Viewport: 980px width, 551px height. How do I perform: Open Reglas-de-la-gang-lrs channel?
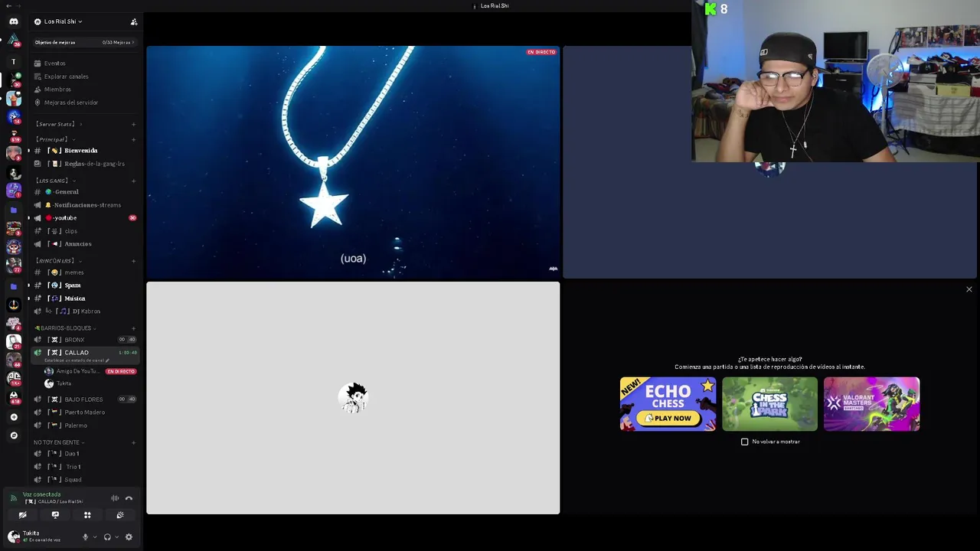(x=84, y=164)
